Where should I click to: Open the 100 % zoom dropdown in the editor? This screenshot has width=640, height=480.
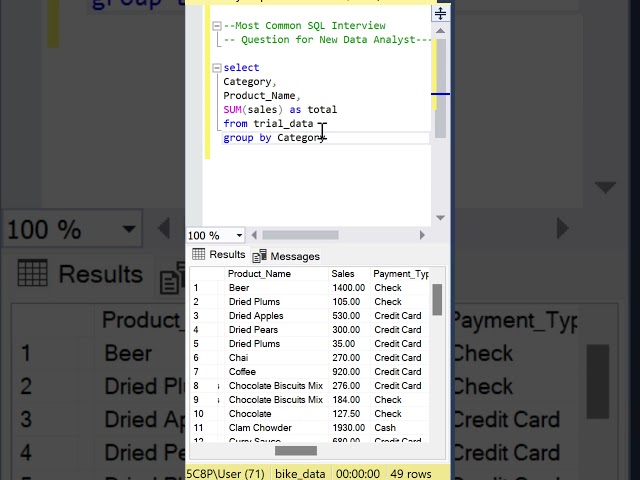[239, 236]
